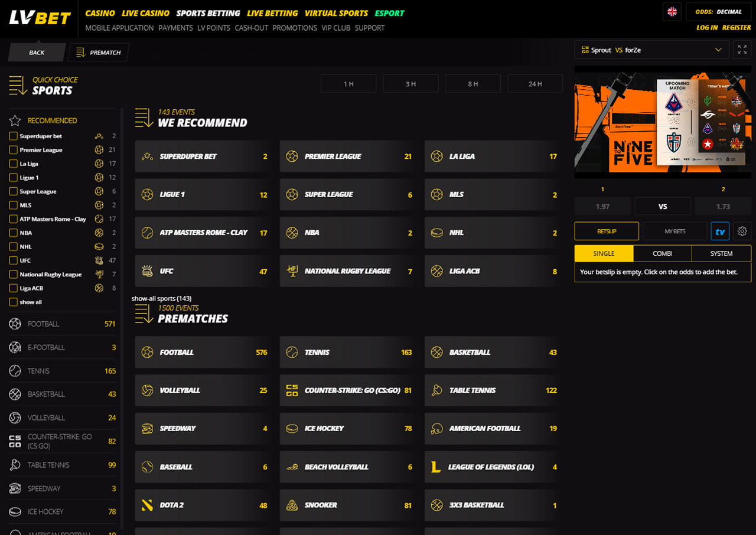Click the hockey puck icon in NHL card

436,233
